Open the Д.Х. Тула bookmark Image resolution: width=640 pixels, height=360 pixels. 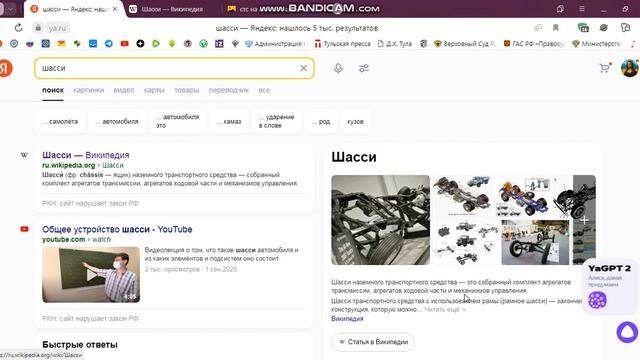pos(395,43)
